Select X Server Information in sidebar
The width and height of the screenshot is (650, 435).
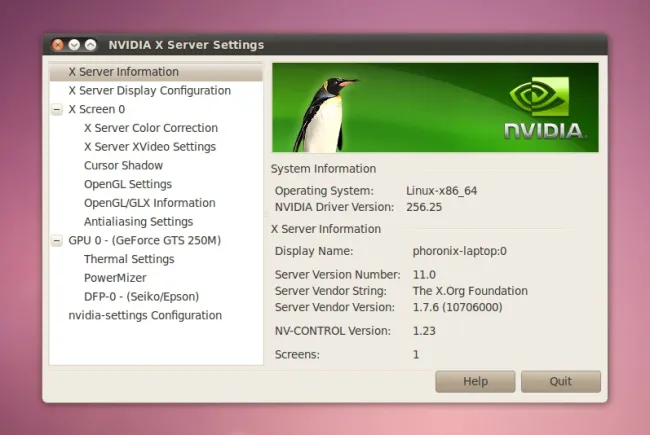tap(123, 72)
